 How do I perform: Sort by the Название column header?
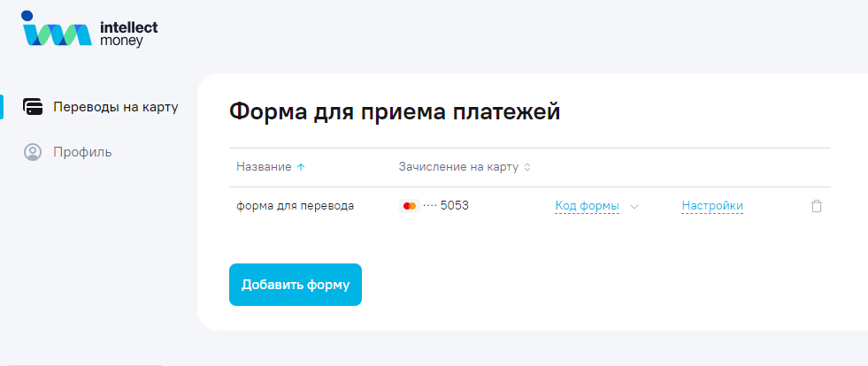[264, 166]
